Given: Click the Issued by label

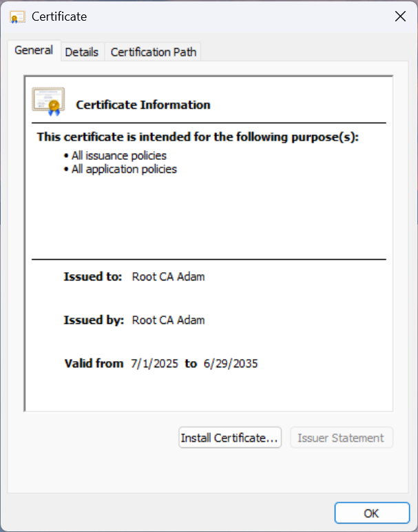Looking at the screenshot, I should pyautogui.click(x=94, y=320).
